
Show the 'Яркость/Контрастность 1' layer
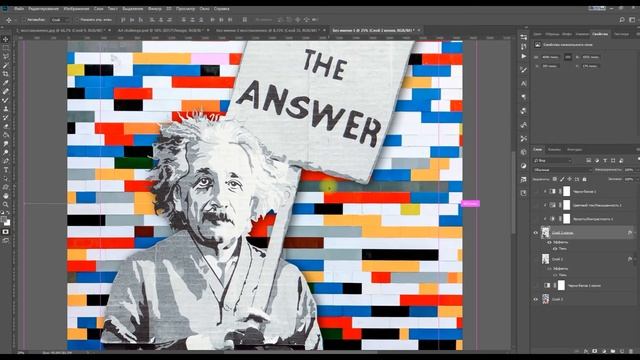pyautogui.click(x=536, y=219)
